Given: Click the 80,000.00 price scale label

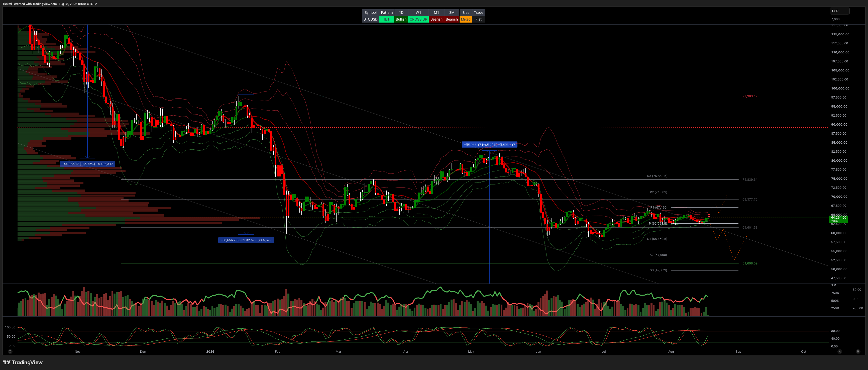Looking at the screenshot, I should pyautogui.click(x=839, y=160).
